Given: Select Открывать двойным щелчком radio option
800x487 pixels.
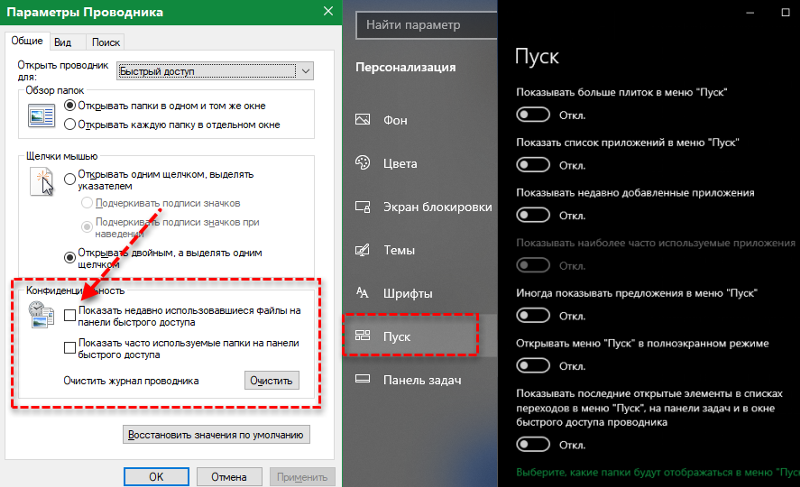Looking at the screenshot, I should [x=70, y=258].
